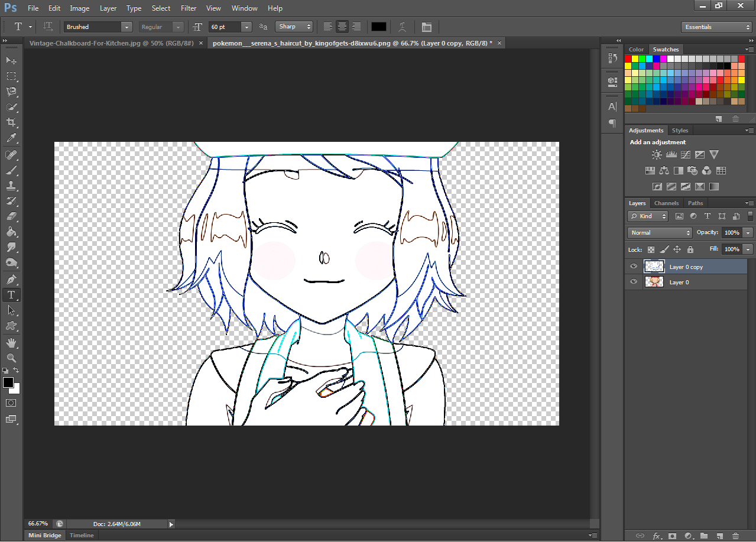Switch to the Styles tab

pos(680,131)
